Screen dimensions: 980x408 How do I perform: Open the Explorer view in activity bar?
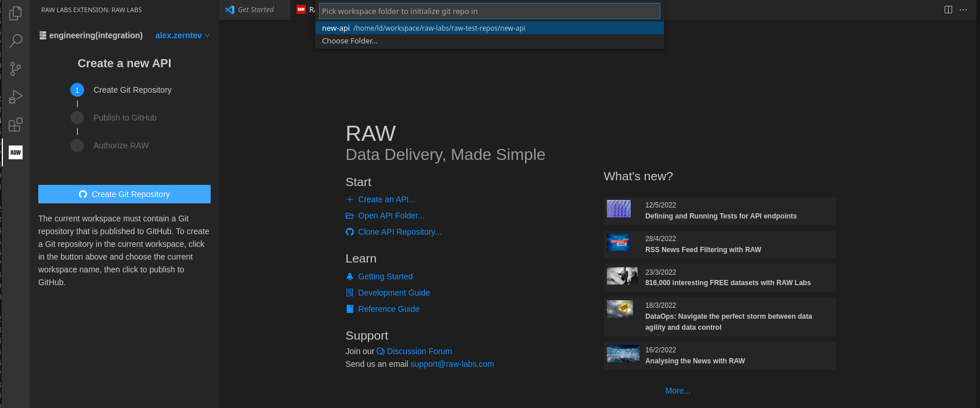point(16,13)
